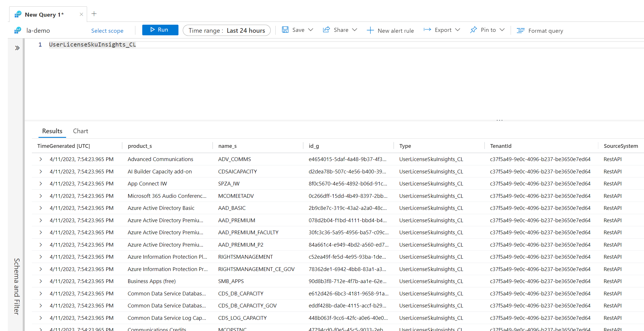Click the Share icon
This screenshot has height=331, width=644.
(x=327, y=30)
